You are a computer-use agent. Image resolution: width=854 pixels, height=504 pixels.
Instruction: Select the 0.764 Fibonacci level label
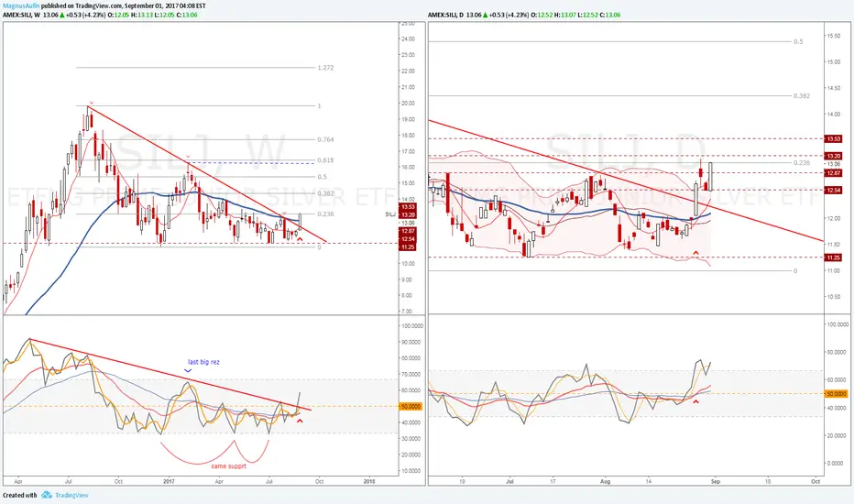coord(325,139)
